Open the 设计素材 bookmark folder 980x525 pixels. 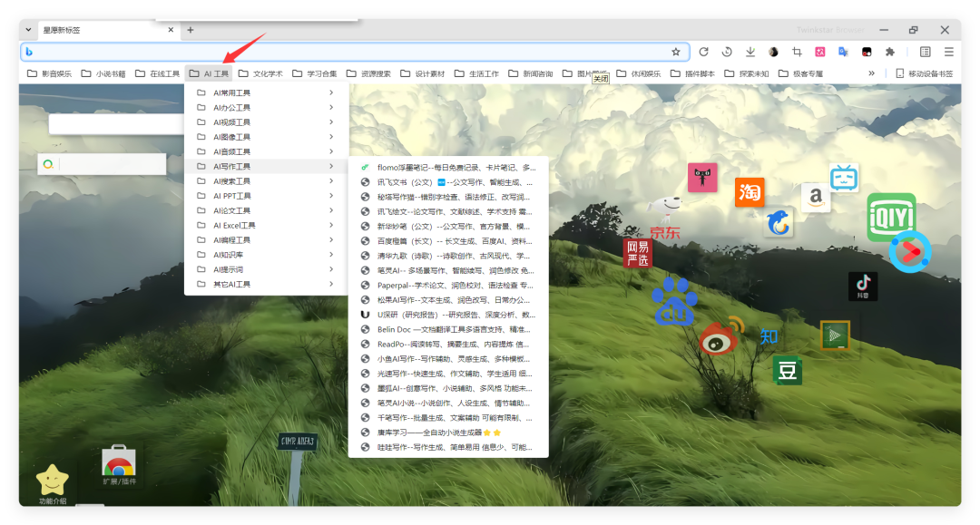point(423,73)
